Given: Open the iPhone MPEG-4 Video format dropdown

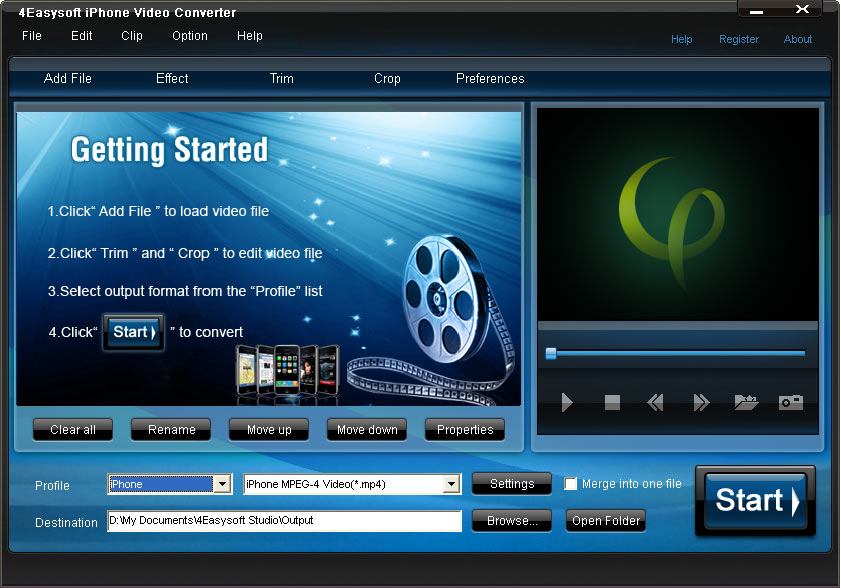Looking at the screenshot, I should point(451,484).
